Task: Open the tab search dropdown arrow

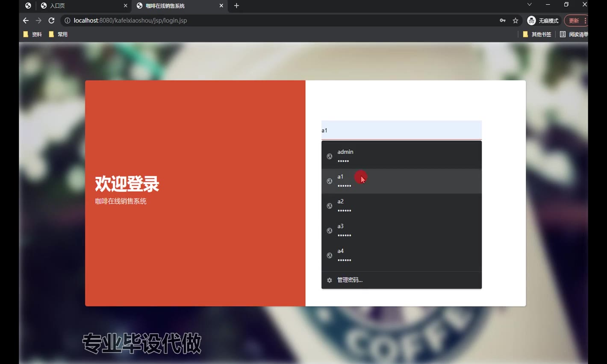Action: [529, 5]
